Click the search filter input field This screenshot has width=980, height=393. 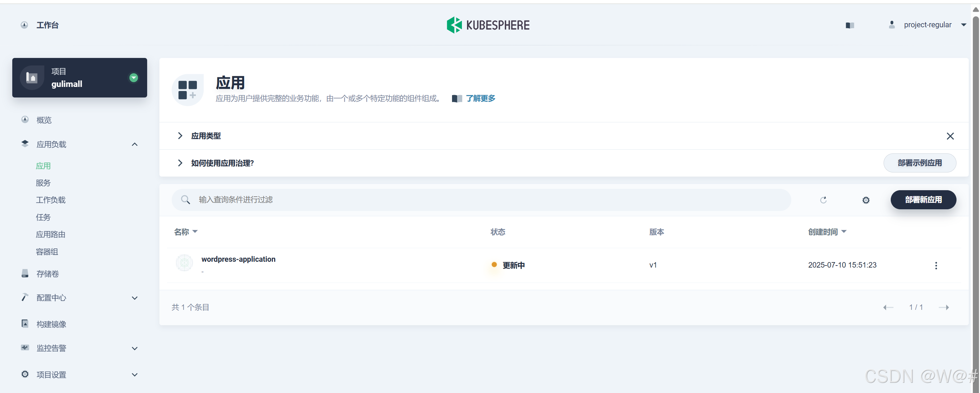[481, 199]
